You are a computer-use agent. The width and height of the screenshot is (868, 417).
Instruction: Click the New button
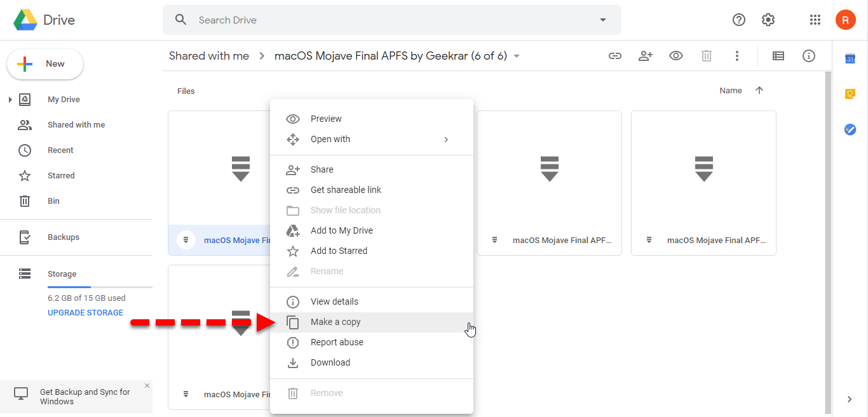pyautogui.click(x=45, y=64)
